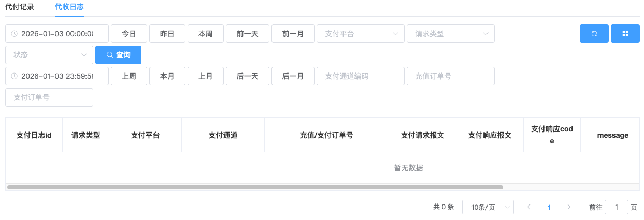
Task: Go to next page arrow
Action: (x=569, y=207)
